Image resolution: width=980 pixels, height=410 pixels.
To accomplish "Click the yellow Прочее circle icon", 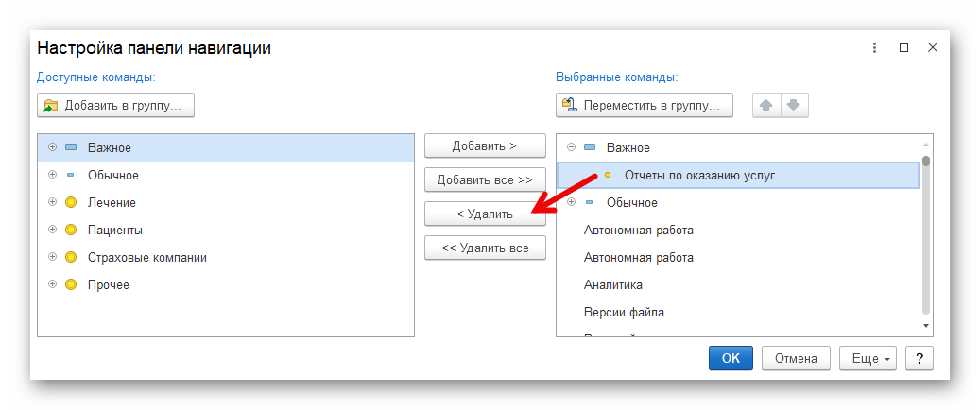I will [x=71, y=284].
